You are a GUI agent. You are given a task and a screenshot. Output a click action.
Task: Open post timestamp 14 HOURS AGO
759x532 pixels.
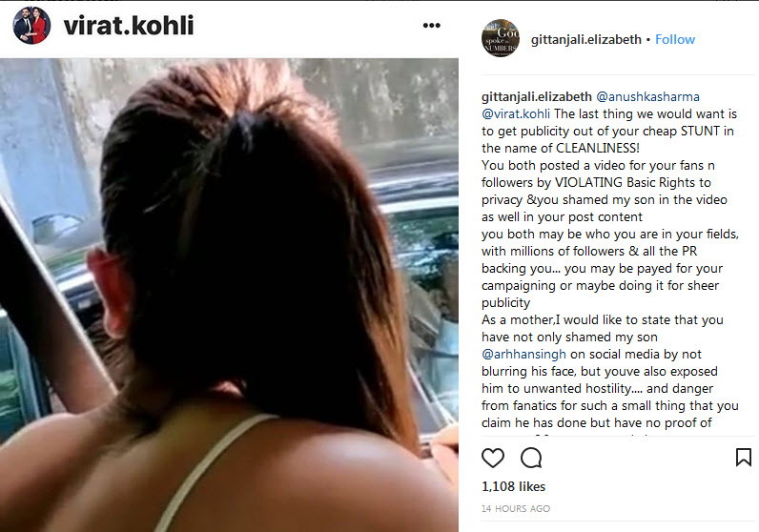[x=516, y=509]
